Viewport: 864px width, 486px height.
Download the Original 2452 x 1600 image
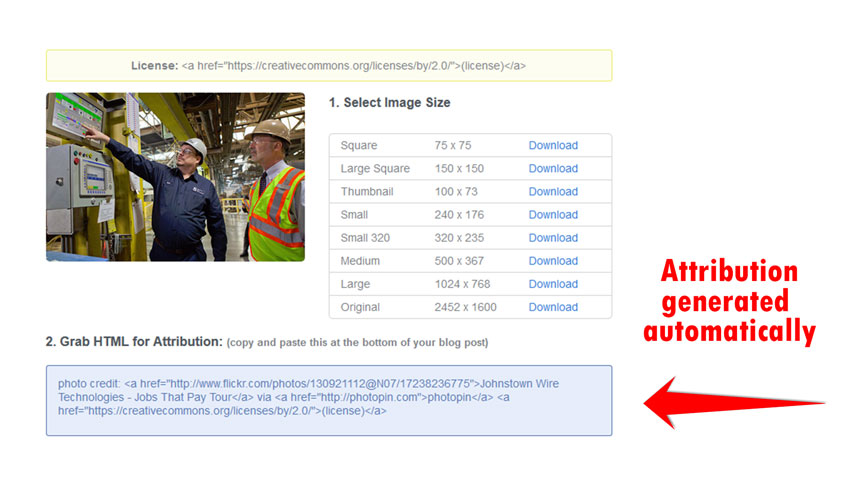[x=553, y=307]
